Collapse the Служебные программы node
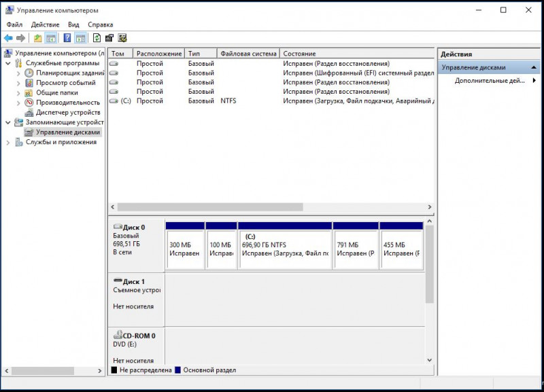 coord(8,63)
